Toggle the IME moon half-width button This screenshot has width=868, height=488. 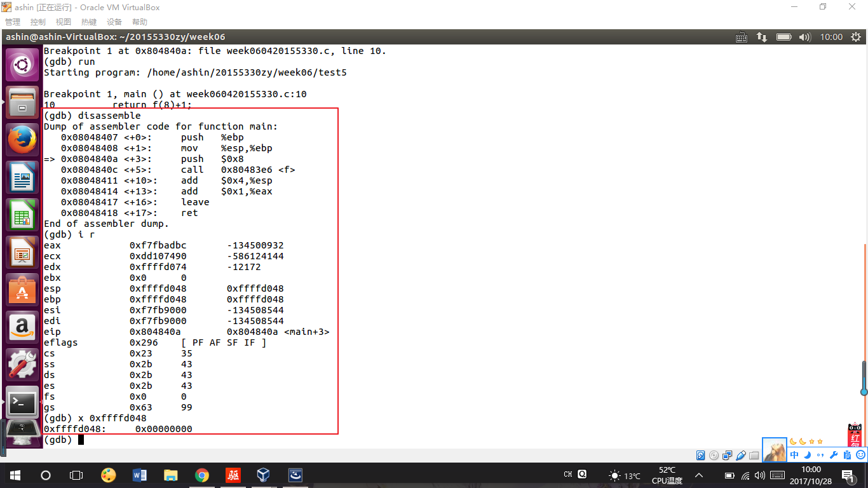tap(807, 455)
